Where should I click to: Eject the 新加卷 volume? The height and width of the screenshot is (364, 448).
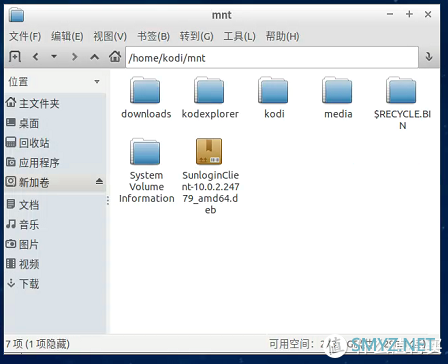click(x=99, y=181)
